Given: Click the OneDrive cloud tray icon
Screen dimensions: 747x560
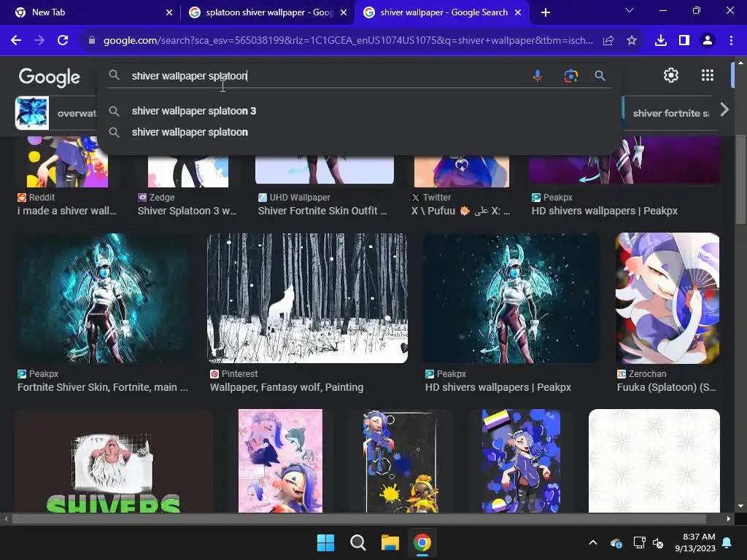Looking at the screenshot, I should (x=616, y=542).
